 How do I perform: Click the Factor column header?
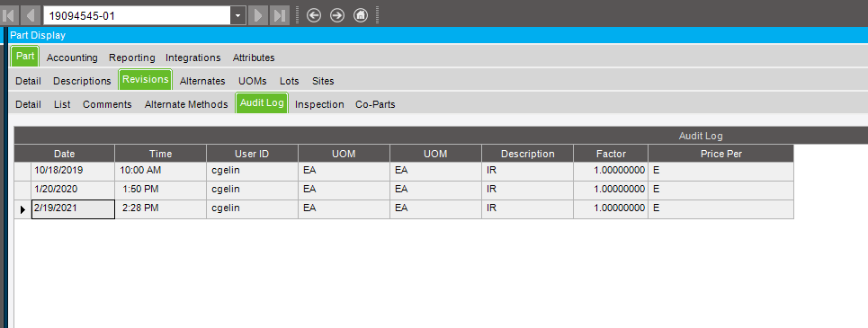[x=611, y=154]
